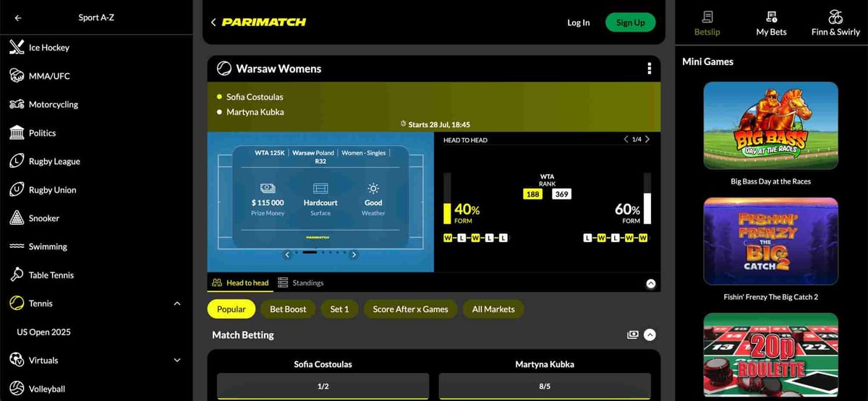The image size is (868, 401).
Task: Select the All Markets filter
Action: tap(493, 309)
